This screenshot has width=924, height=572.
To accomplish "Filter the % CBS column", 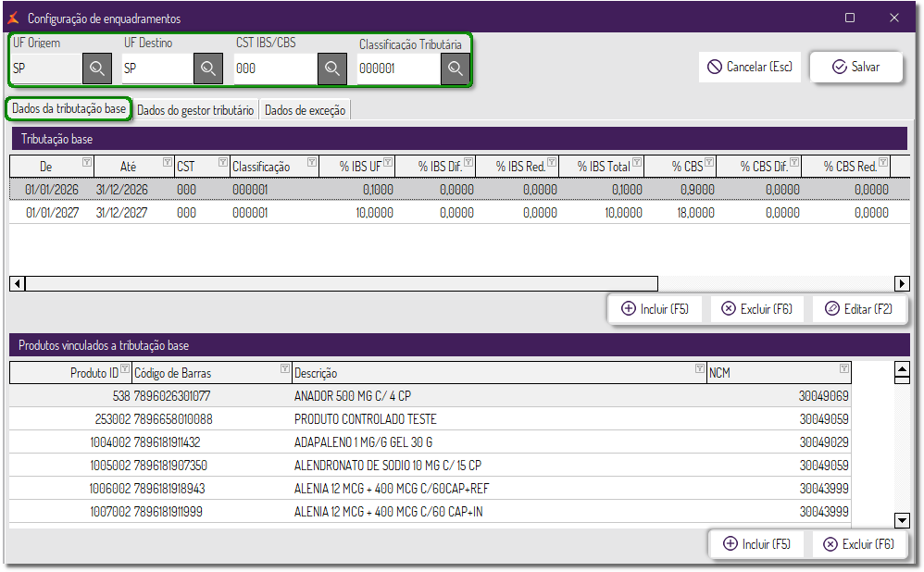I will click(x=709, y=162).
